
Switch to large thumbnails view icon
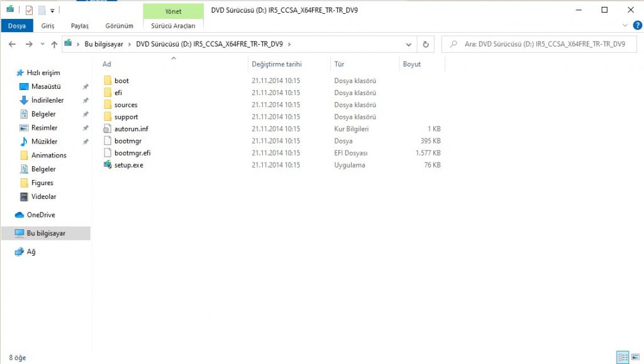click(635, 357)
